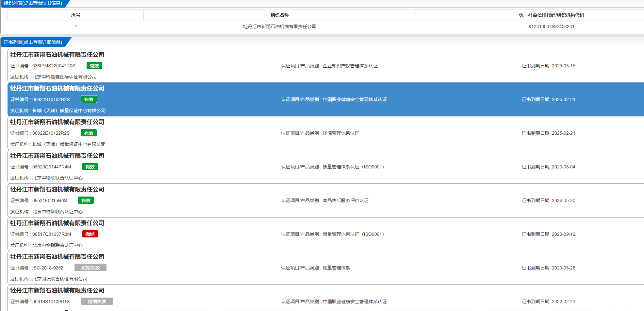Click issuer 北京中物联联合认证中心 under 06517Q31637R3M
Image resolution: width=644 pixels, height=311 pixels.
click(x=58, y=245)
